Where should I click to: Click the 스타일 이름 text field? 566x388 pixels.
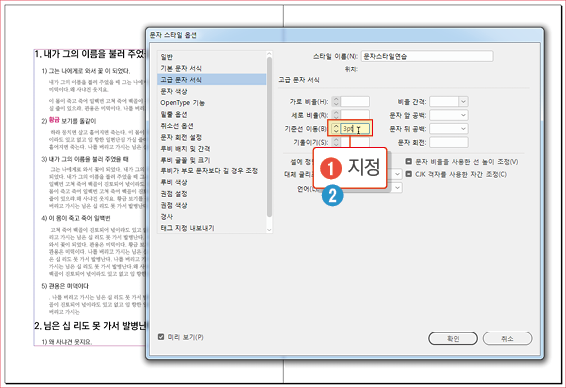(x=427, y=56)
